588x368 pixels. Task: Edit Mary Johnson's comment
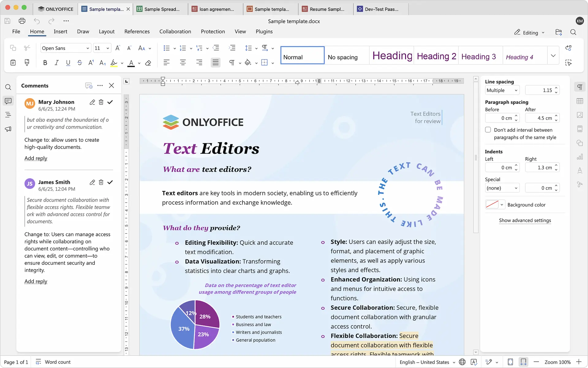(x=92, y=102)
